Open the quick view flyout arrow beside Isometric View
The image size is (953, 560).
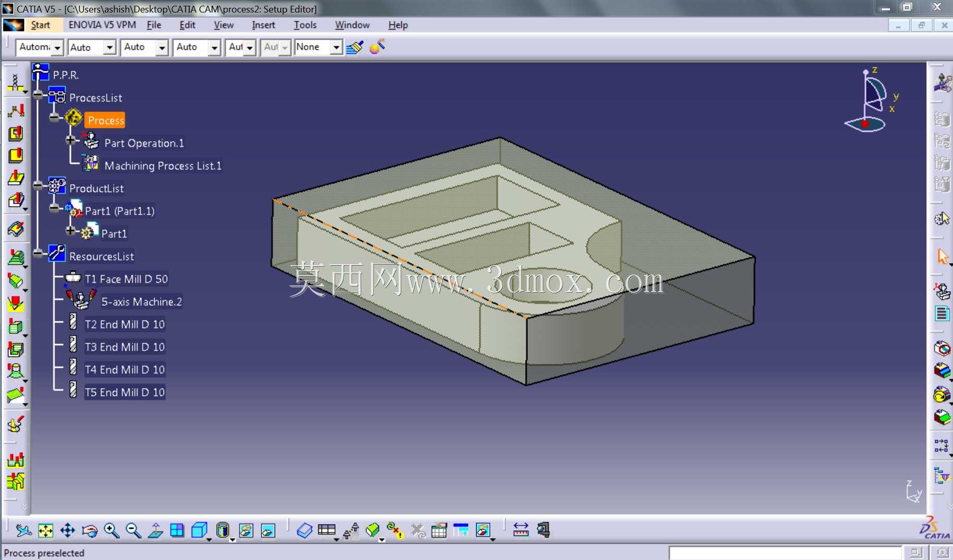(x=209, y=539)
